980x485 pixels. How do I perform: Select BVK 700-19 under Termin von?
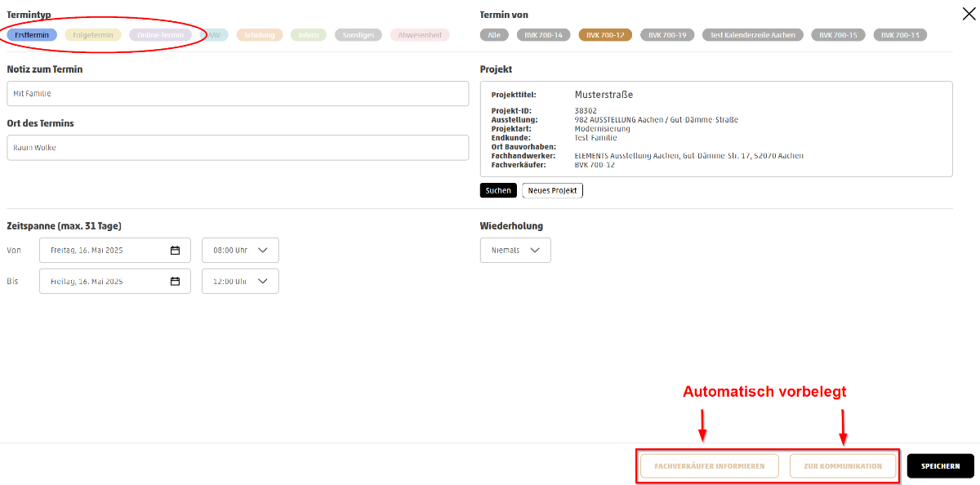click(667, 35)
